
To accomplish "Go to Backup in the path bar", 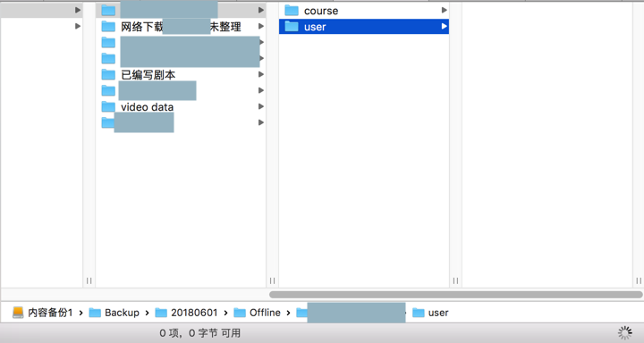I will click(122, 313).
